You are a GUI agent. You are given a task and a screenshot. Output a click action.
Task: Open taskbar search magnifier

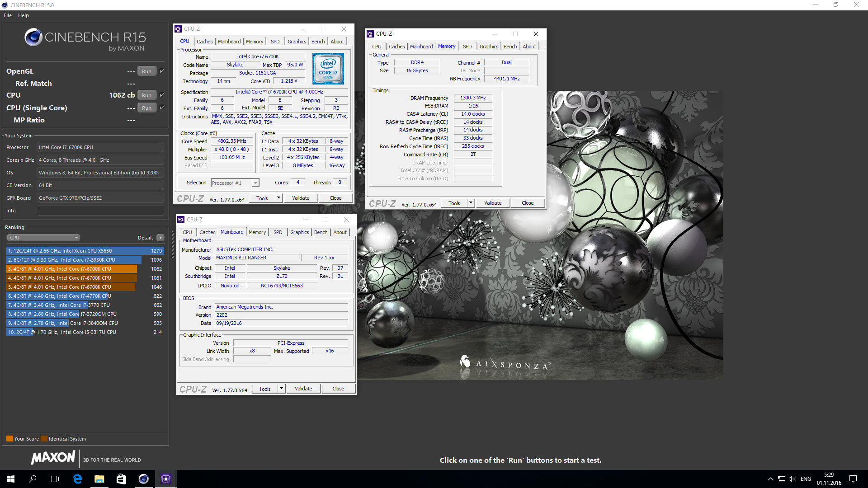click(33, 479)
